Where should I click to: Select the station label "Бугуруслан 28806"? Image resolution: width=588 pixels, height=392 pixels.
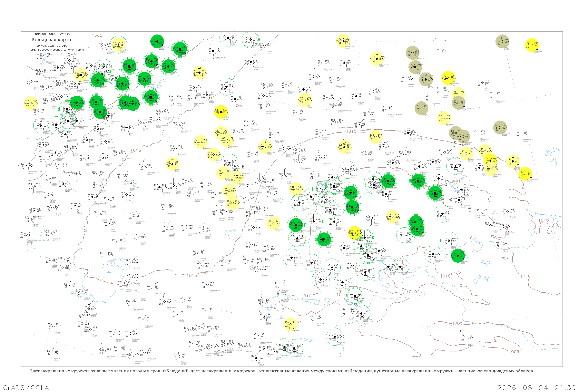pyautogui.click(x=93, y=146)
